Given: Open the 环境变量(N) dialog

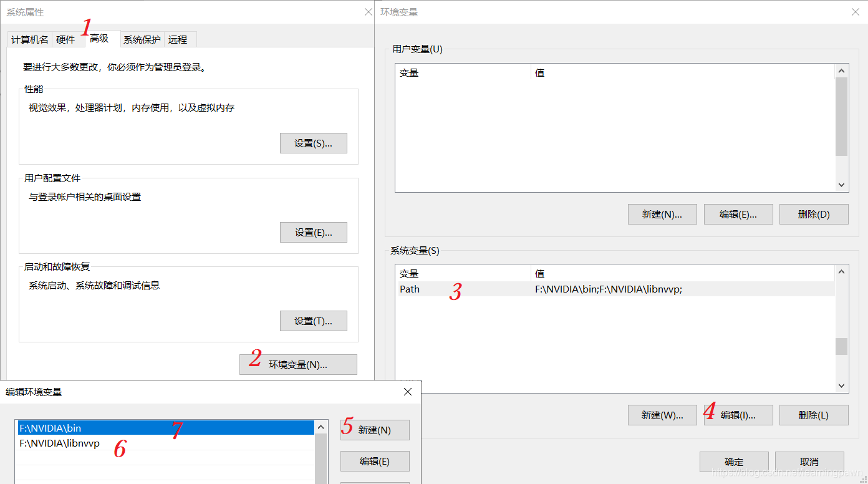Looking at the screenshot, I should (298, 364).
